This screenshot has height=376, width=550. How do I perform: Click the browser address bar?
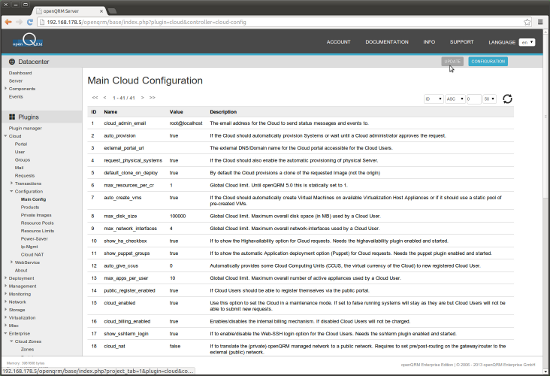pyautogui.click(x=281, y=22)
